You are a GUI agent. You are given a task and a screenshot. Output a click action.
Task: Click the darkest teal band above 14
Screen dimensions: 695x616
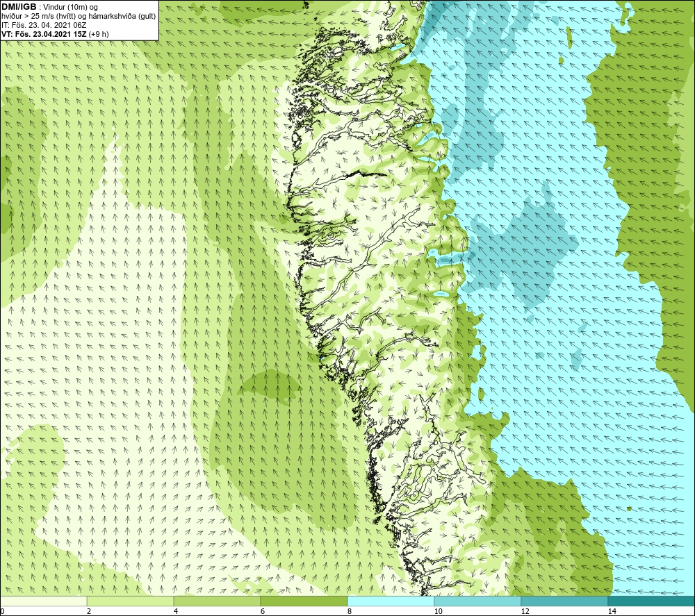click(x=652, y=601)
